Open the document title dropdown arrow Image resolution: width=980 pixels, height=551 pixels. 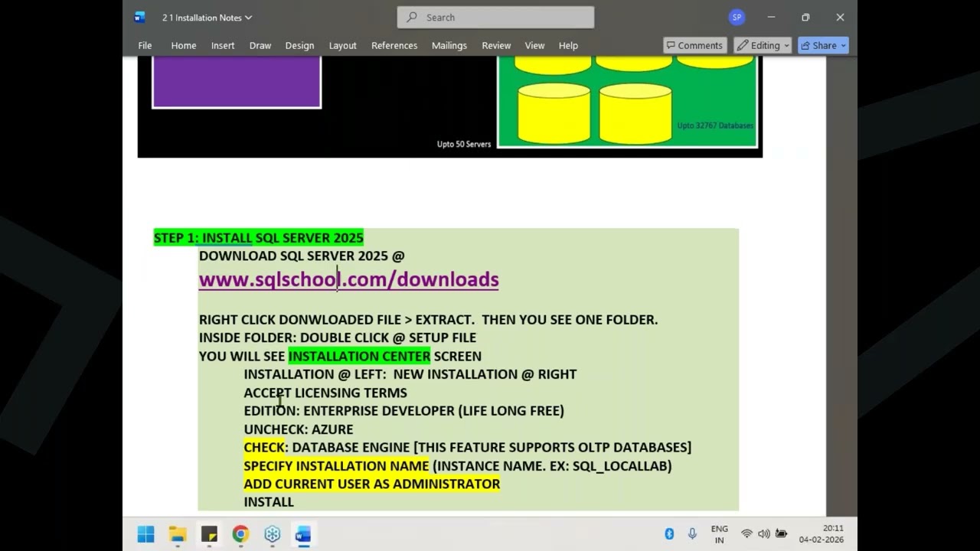coord(248,18)
